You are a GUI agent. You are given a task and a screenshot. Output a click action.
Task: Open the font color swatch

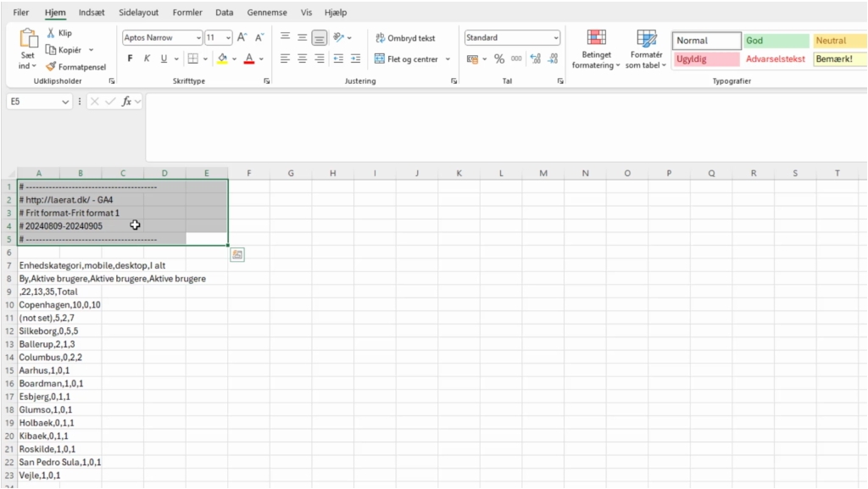click(x=251, y=58)
